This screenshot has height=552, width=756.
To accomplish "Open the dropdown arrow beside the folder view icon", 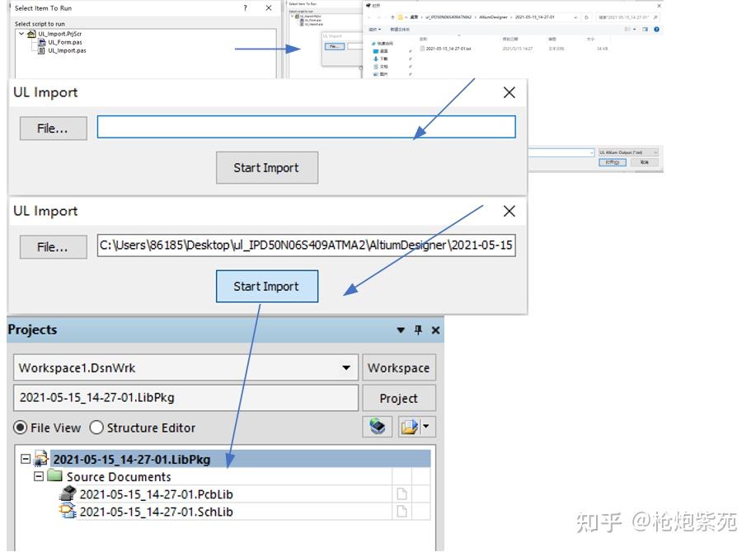I will coord(425,426).
